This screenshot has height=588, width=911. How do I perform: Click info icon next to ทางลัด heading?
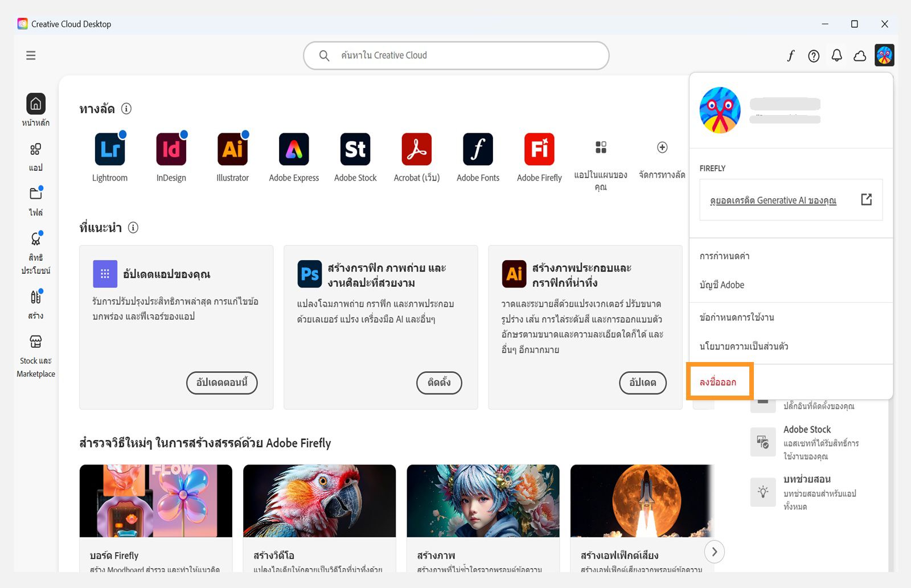[x=126, y=108]
